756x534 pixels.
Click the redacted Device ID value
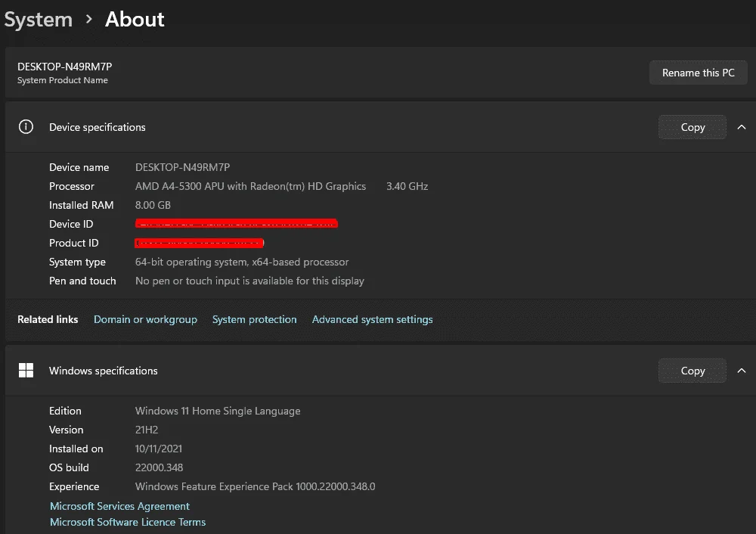pyautogui.click(x=236, y=223)
